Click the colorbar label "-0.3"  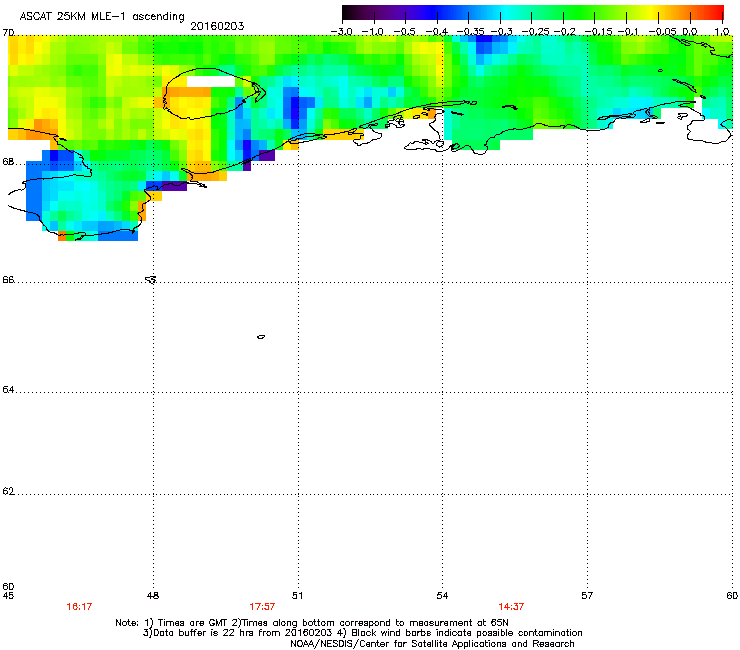click(501, 32)
